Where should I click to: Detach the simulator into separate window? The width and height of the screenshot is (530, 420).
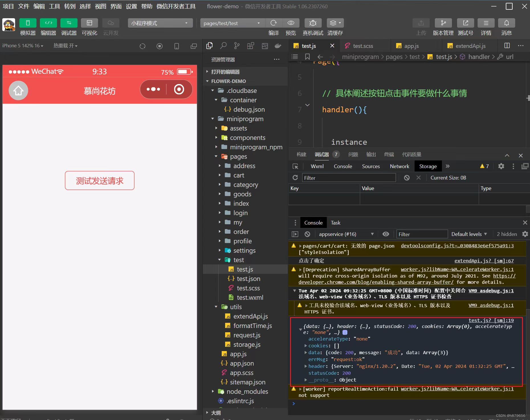(x=194, y=46)
